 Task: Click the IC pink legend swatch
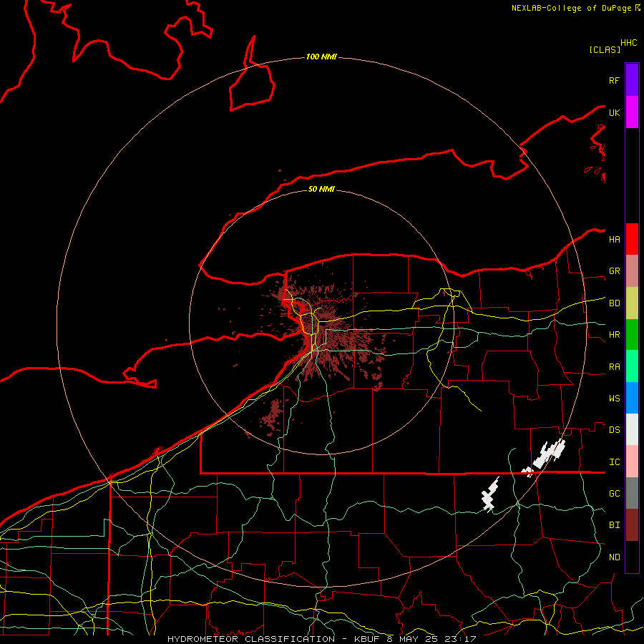tap(632, 462)
